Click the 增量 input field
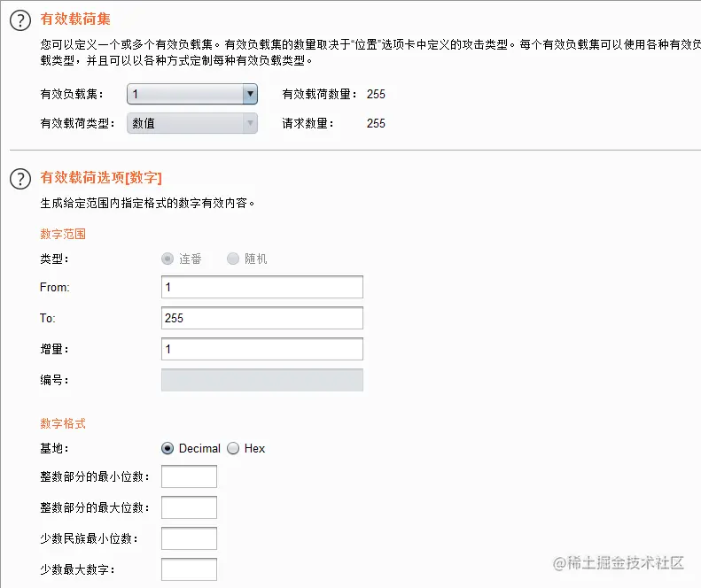This screenshot has height=588, width=701. coord(262,349)
